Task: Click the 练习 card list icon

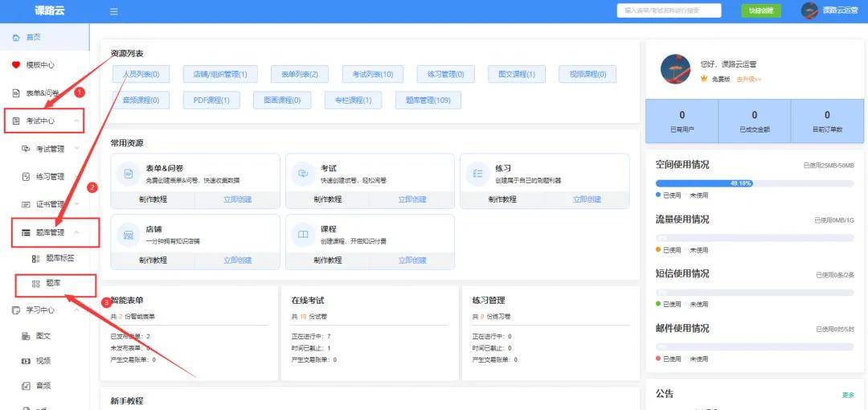Action: [477, 174]
